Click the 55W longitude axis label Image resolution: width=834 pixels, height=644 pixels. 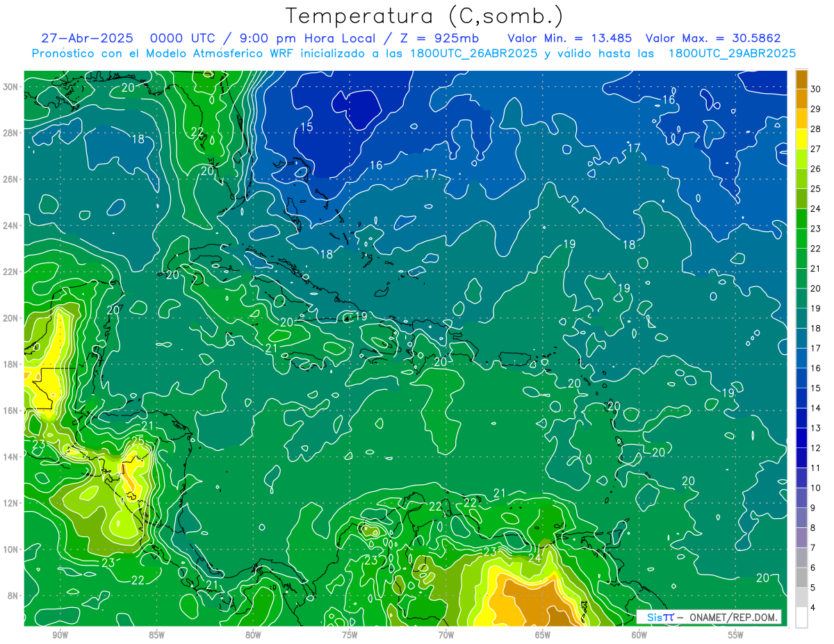tap(736, 635)
